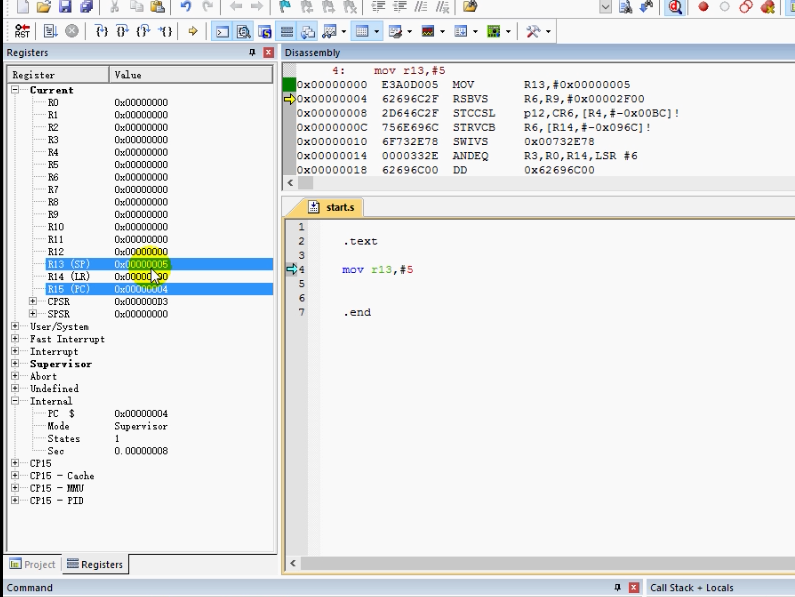795x597 pixels.
Task: Toggle the Disassembly Window toolbar button
Action: 243,31
